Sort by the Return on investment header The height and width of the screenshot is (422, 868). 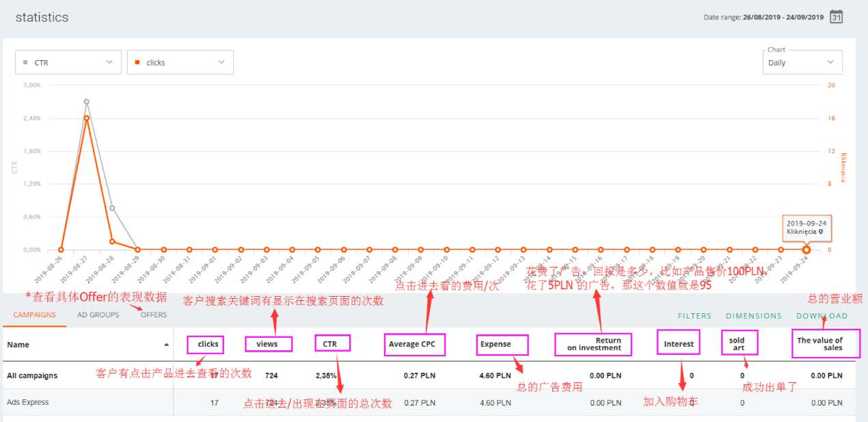[x=594, y=344]
